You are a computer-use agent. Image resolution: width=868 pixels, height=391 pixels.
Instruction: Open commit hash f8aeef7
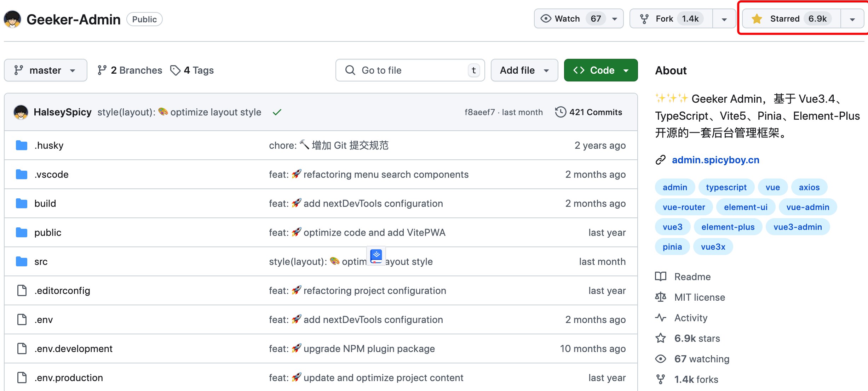click(479, 112)
